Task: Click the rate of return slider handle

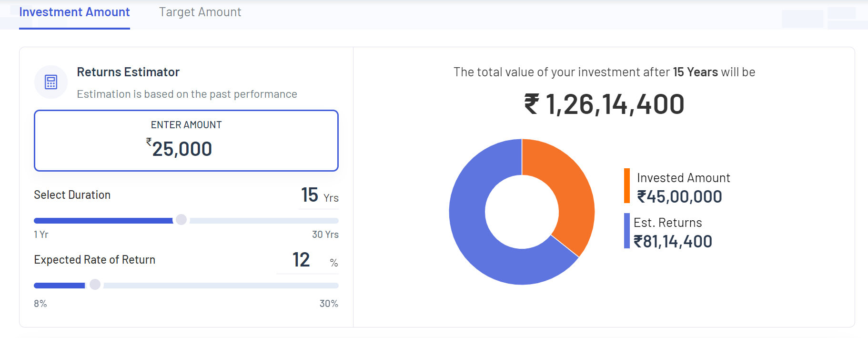Action: pos(95,285)
